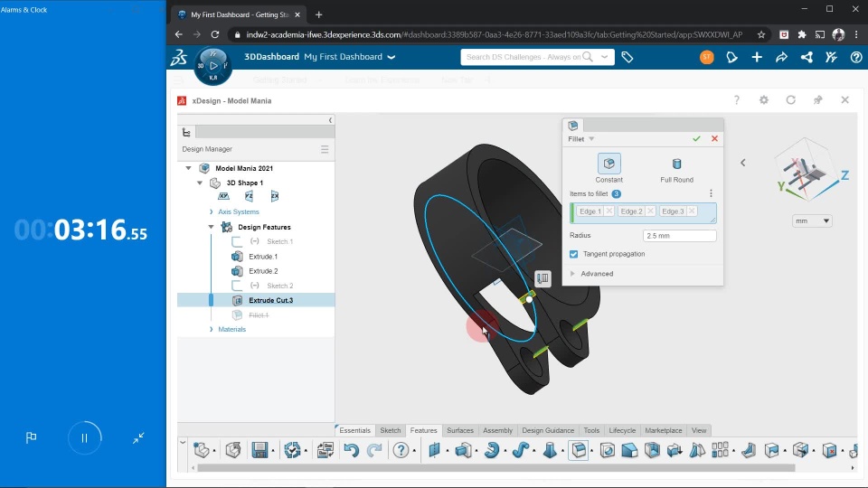Screen dimensions: 868x488
Task: Open Items to fillet three-dot menu
Action: [711, 193]
